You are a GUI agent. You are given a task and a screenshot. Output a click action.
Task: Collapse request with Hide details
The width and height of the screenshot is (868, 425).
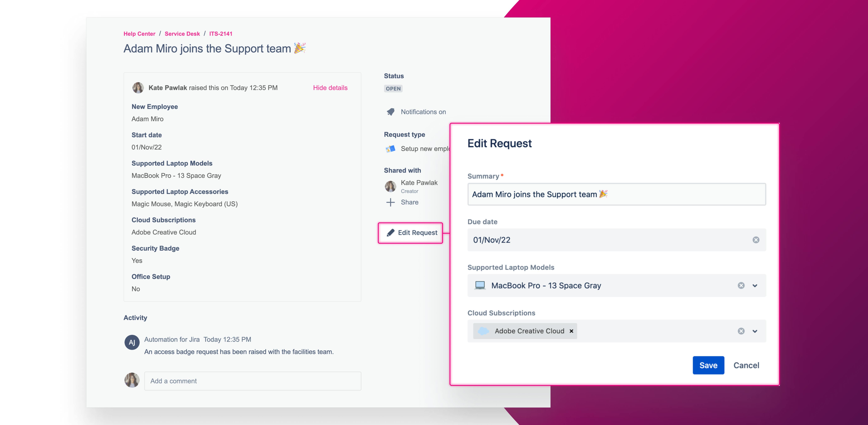pyautogui.click(x=330, y=88)
